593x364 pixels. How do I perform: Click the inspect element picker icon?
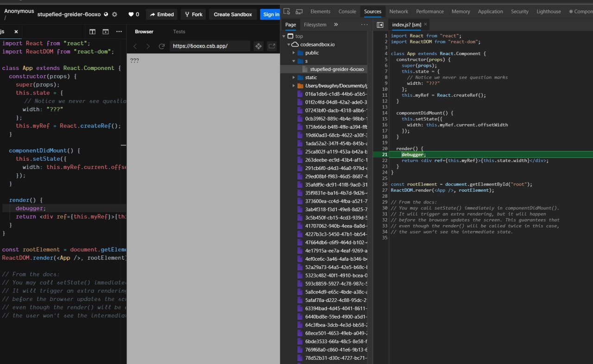tap(287, 12)
